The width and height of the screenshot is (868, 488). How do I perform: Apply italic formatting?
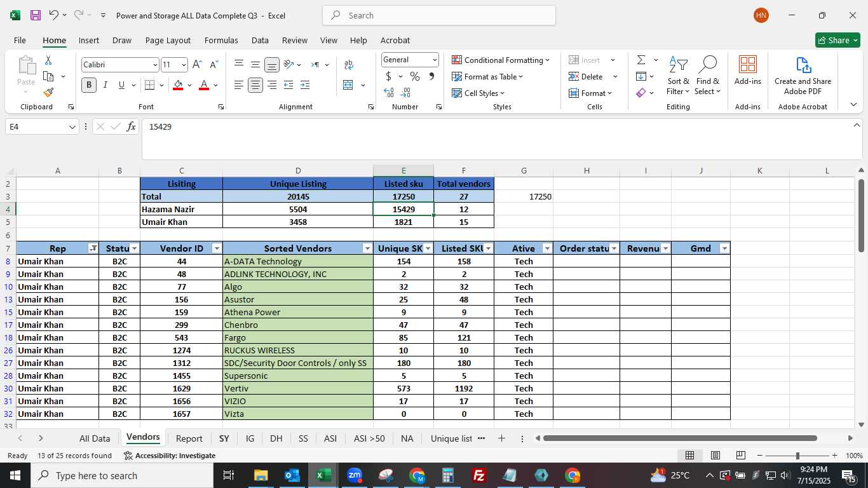tap(105, 85)
